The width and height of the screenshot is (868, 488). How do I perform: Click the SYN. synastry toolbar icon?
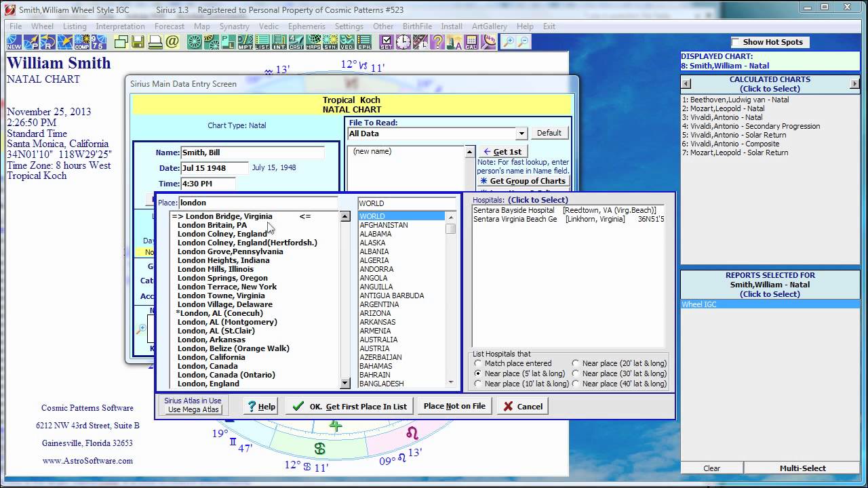[x=330, y=42]
